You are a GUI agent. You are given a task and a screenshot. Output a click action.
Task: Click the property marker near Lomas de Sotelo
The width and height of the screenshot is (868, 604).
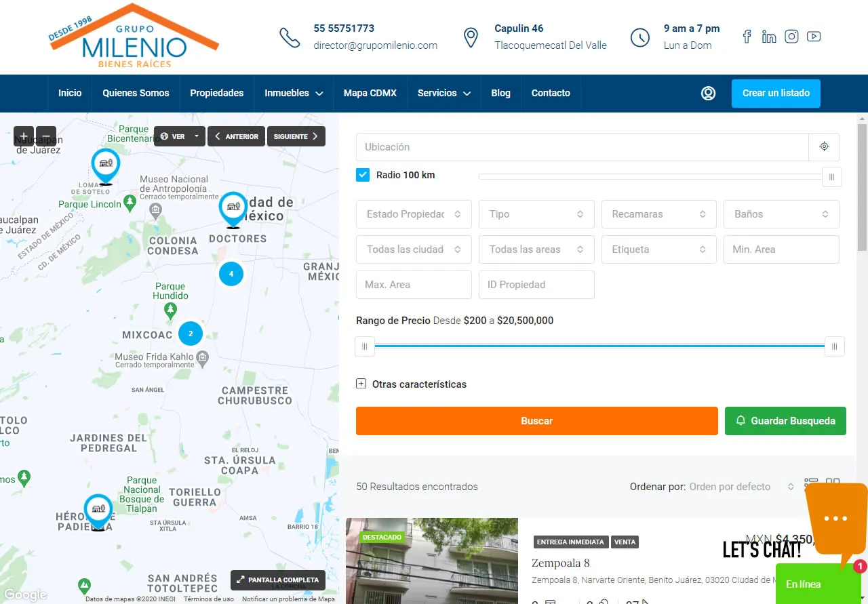106,166
